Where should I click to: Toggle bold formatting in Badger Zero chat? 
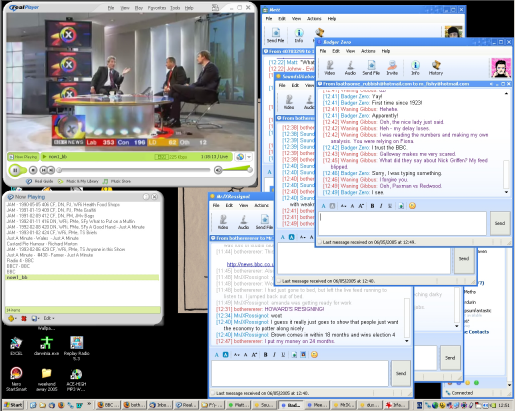(372, 206)
